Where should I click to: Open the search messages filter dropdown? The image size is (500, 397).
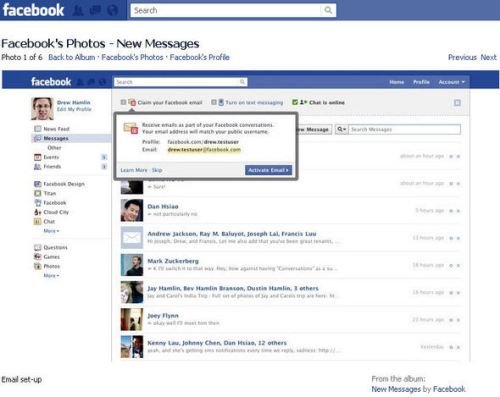click(341, 129)
